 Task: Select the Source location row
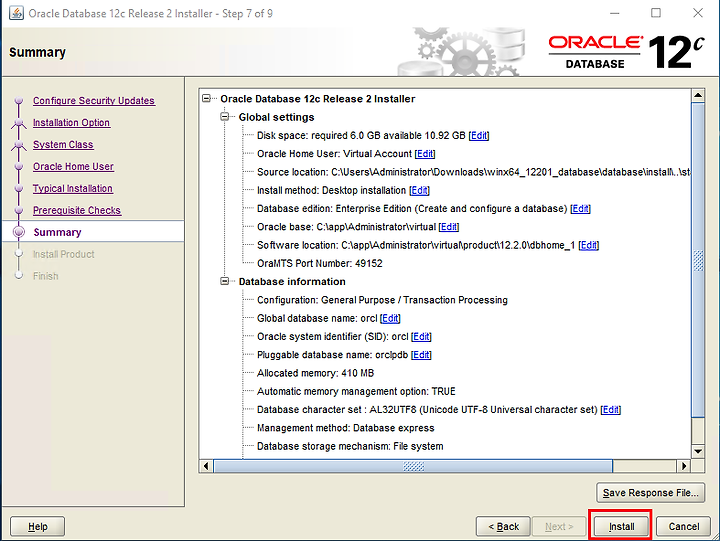point(473,172)
